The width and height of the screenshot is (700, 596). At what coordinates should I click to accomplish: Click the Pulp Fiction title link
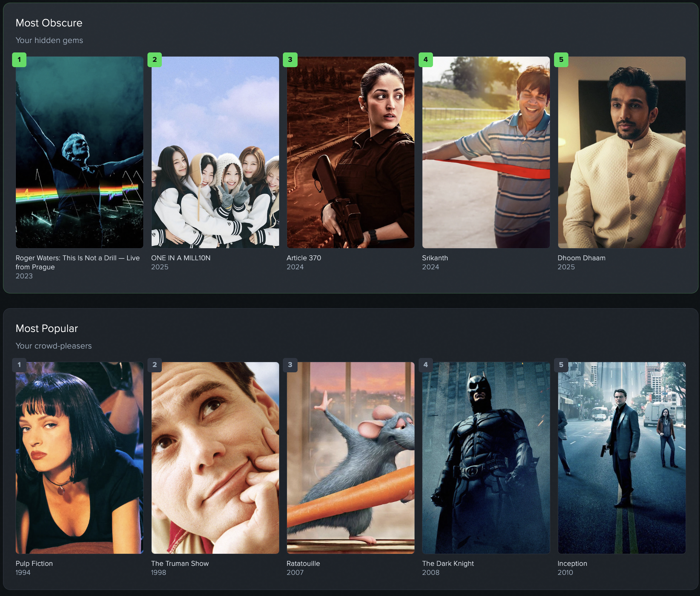pyautogui.click(x=34, y=563)
